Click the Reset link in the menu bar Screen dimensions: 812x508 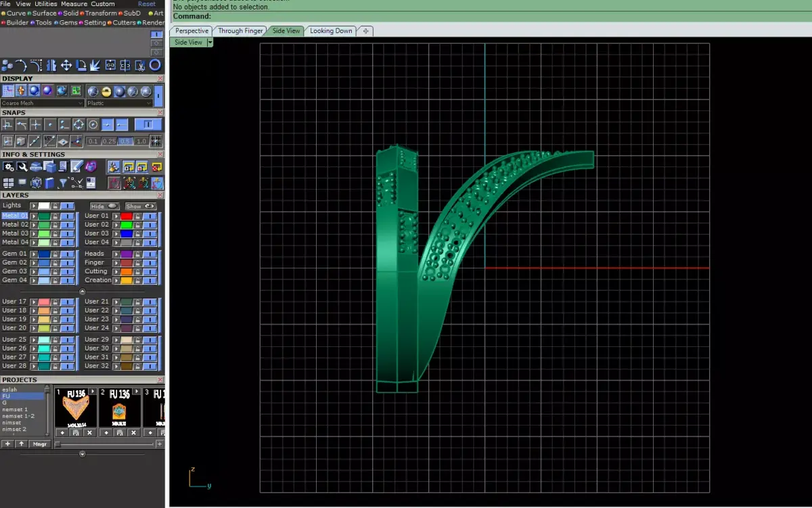coord(147,4)
